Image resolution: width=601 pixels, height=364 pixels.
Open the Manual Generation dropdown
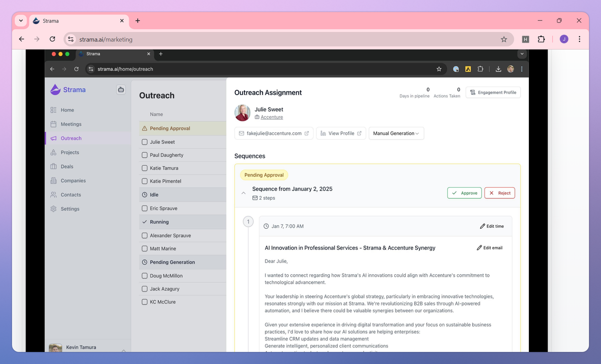click(x=396, y=133)
